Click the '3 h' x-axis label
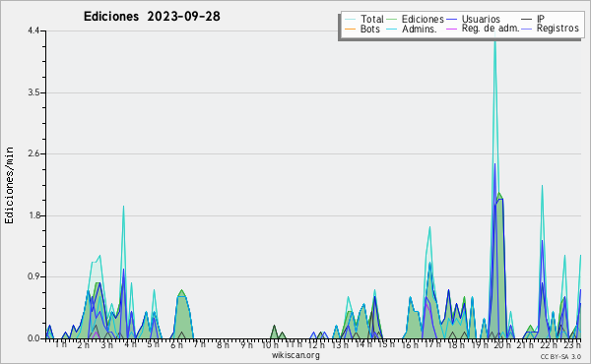Screen dimensions: 591x364 (x=106, y=344)
